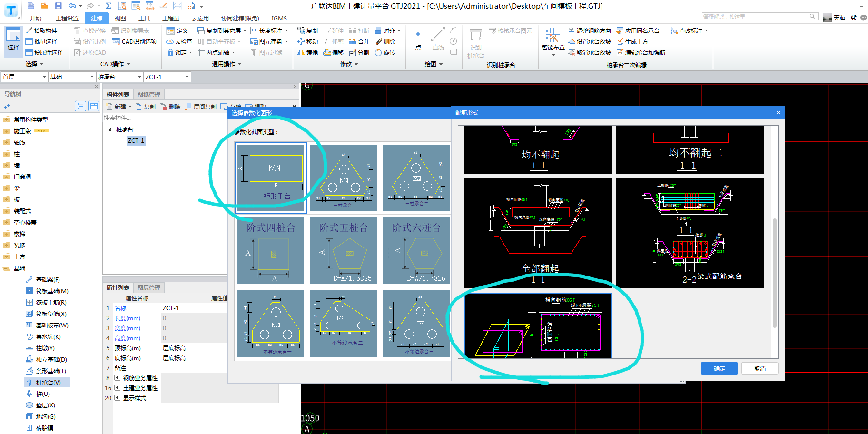This screenshot has height=434, width=868.
Task: Select 梁式配筋承台 reinforcement thumbnail
Action: click(x=690, y=233)
